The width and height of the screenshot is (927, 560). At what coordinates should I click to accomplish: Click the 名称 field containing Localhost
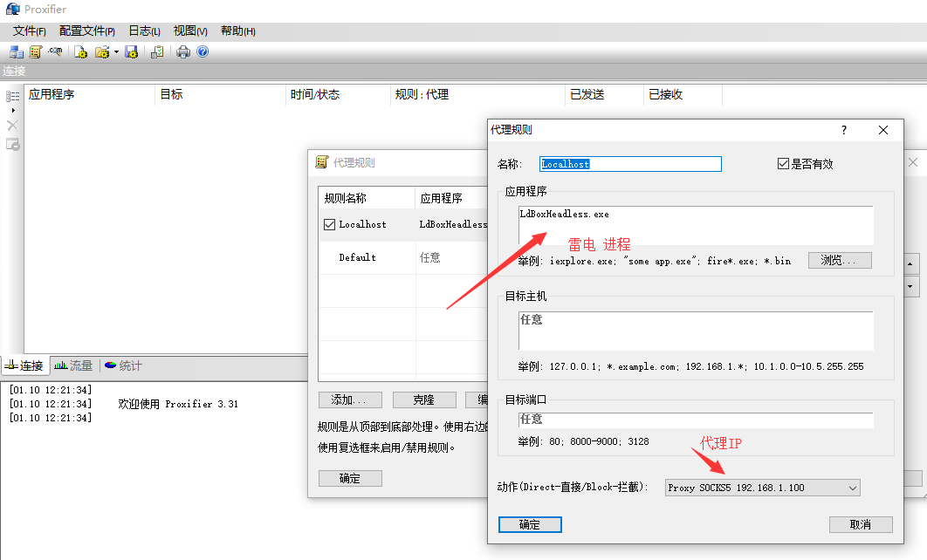(x=630, y=164)
